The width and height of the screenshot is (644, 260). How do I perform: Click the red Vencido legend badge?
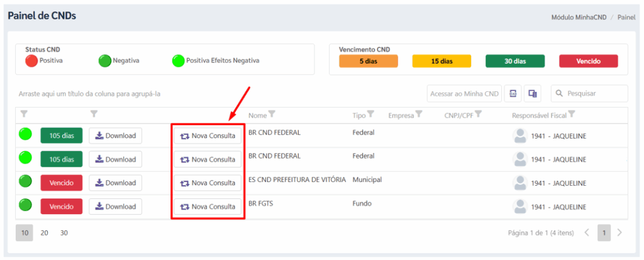[x=588, y=61]
